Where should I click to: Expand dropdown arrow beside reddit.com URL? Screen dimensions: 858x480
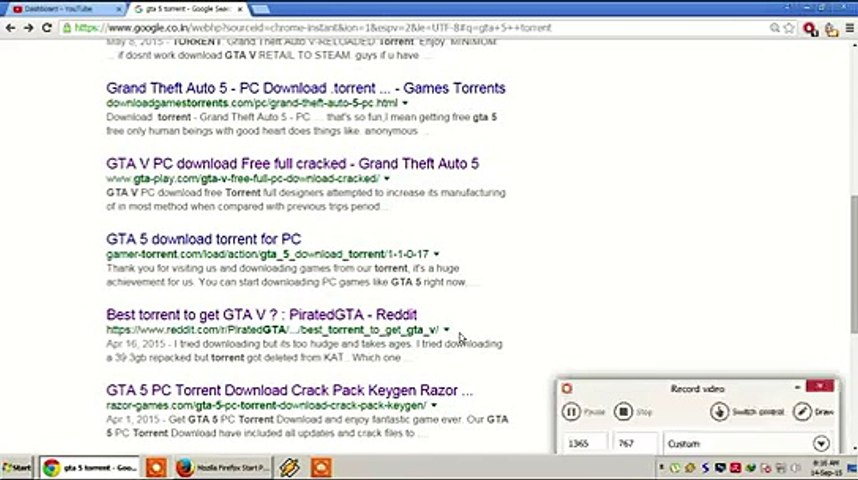click(x=447, y=330)
